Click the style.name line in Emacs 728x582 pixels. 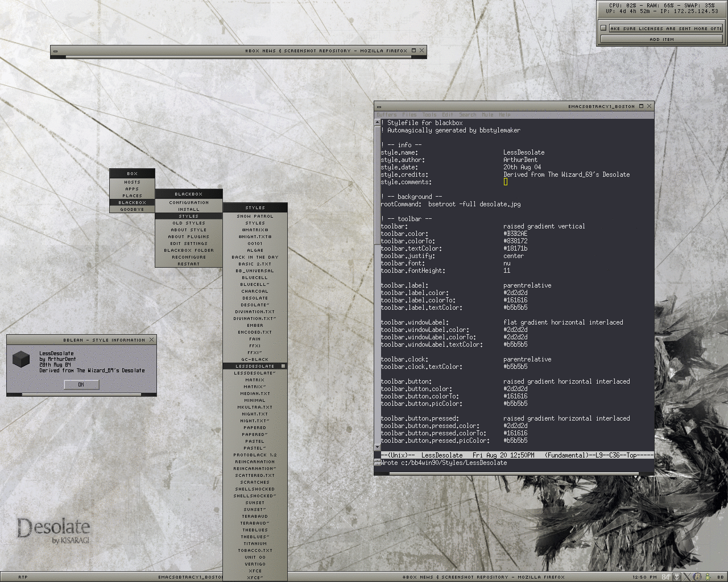point(462,152)
